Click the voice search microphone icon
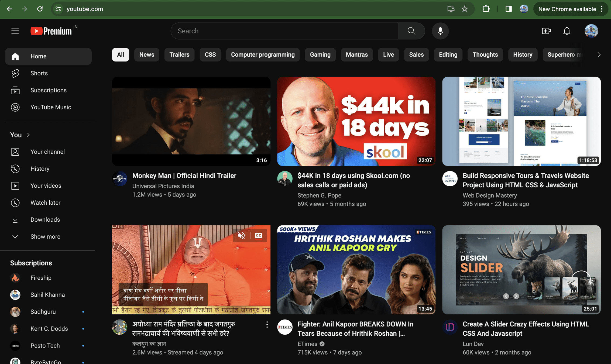This screenshot has width=611, height=364. [x=440, y=31]
